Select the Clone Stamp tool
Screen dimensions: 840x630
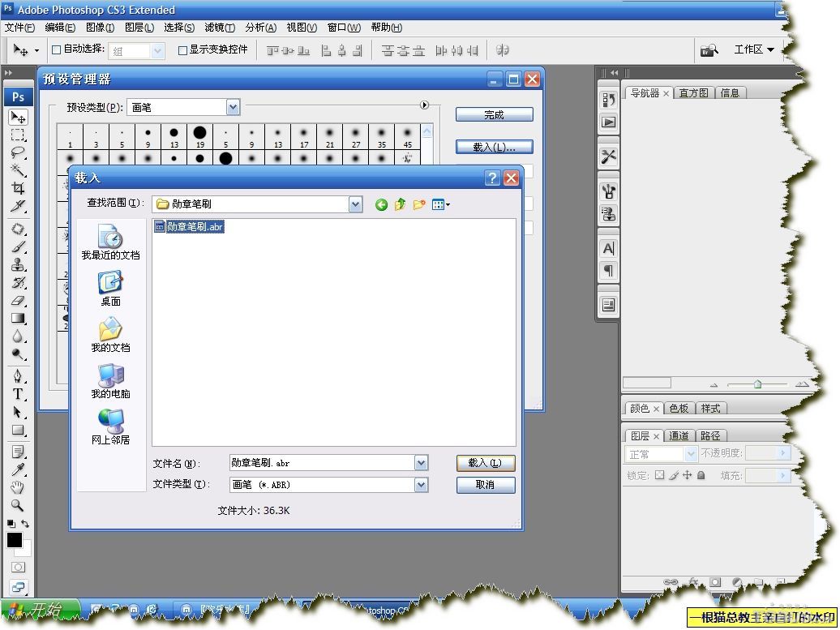(18, 264)
